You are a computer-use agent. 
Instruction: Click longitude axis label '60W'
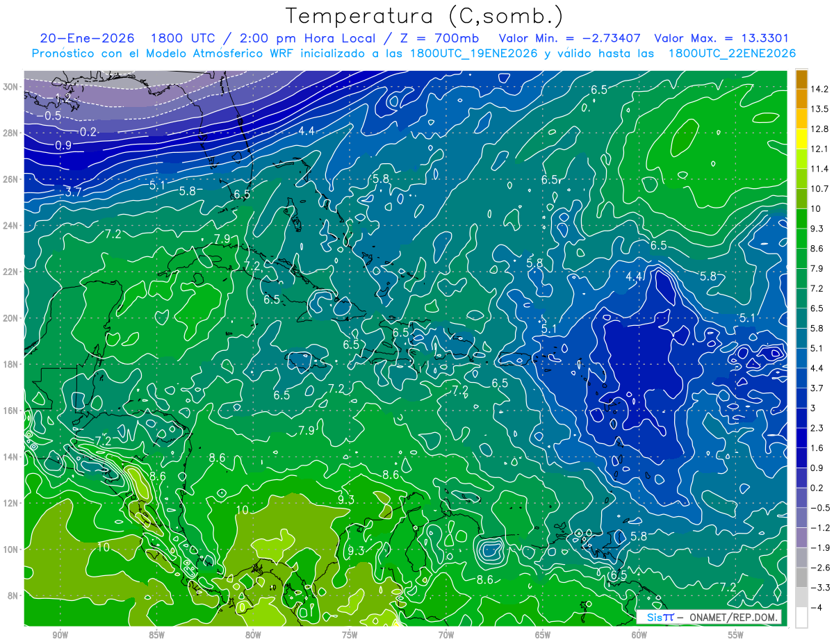639,634
